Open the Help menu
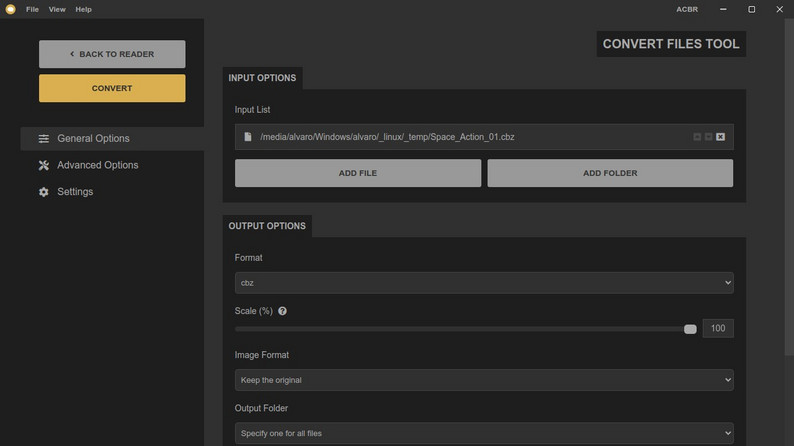Viewport: 794px width, 446px height. coord(84,9)
